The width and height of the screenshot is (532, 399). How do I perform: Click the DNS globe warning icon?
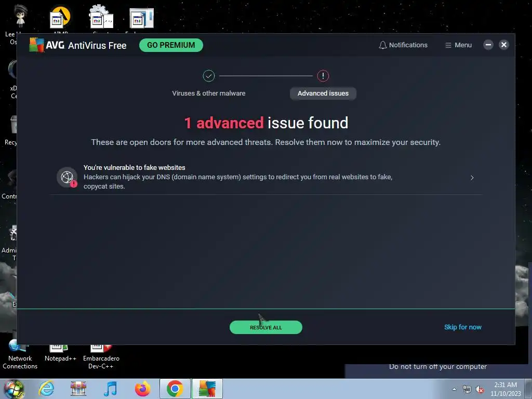click(67, 177)
